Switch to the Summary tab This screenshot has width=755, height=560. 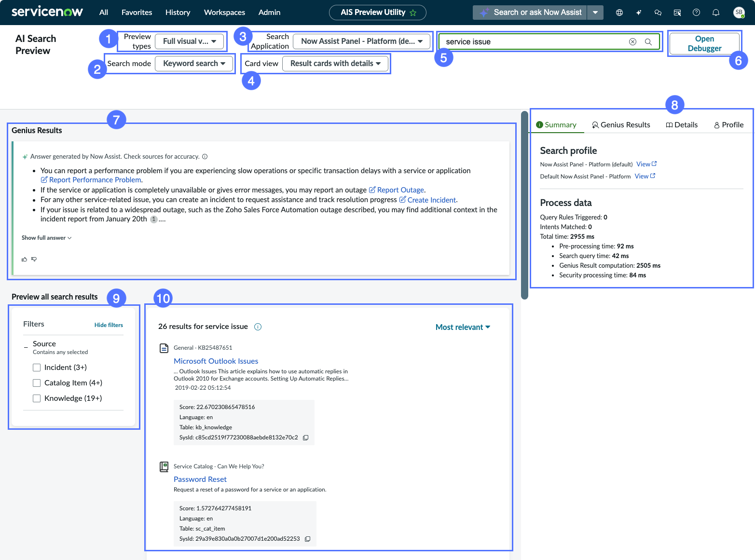(x=556, y=125)
